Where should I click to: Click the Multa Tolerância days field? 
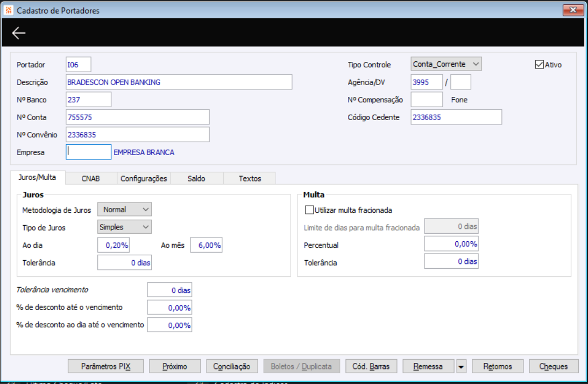point(451,261)
